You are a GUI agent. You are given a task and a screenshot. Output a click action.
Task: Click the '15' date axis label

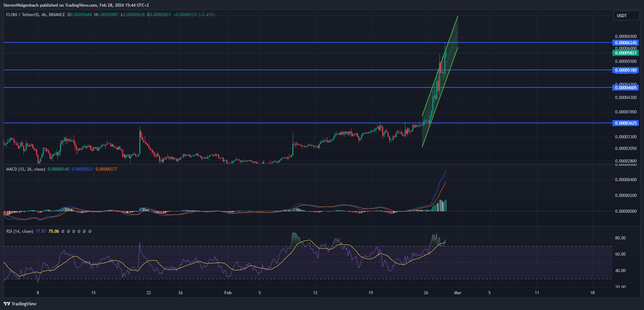[93, 293]
